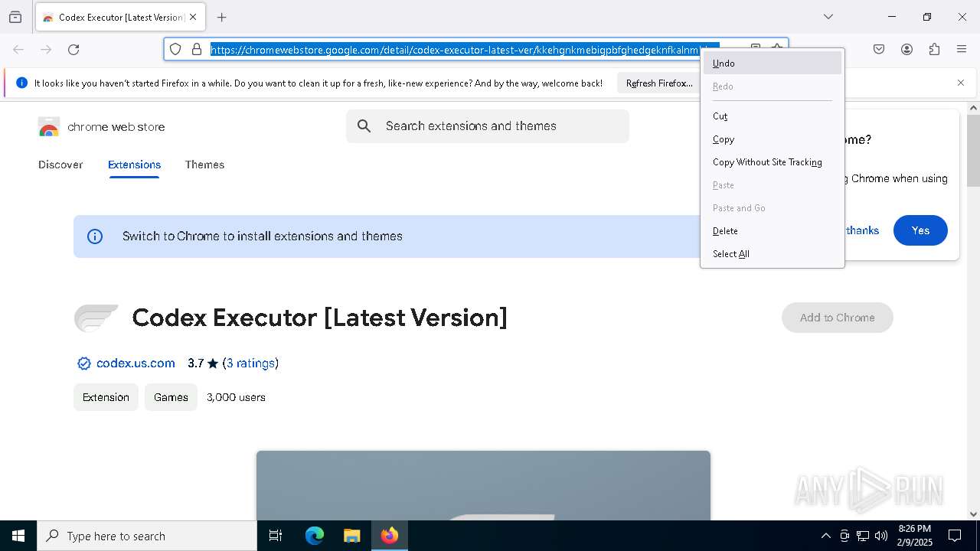Click the Yes button in the popup
This screenshot has height=551, width=980.
pos(920,230)
